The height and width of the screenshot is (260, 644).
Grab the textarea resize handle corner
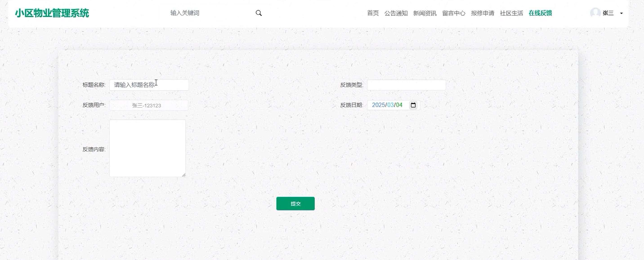tap(184, 175)
